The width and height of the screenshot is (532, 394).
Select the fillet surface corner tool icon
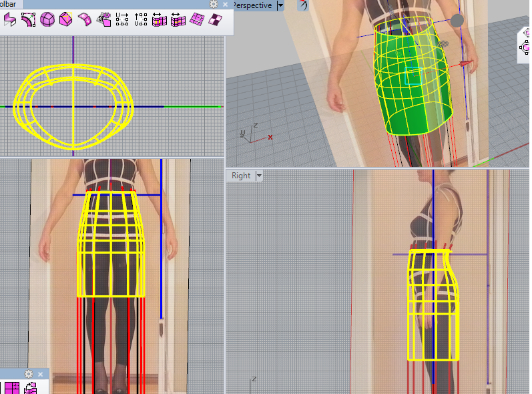click(29, 19)
